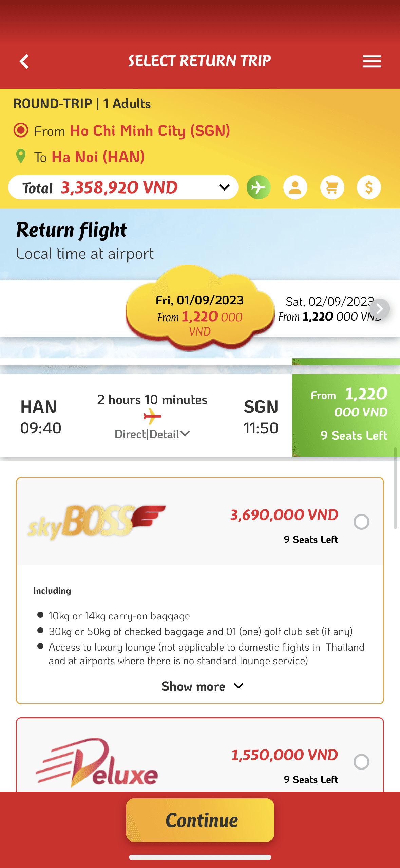
Task: Tap the back arrow icon
Action: click(x=24, y=61)
